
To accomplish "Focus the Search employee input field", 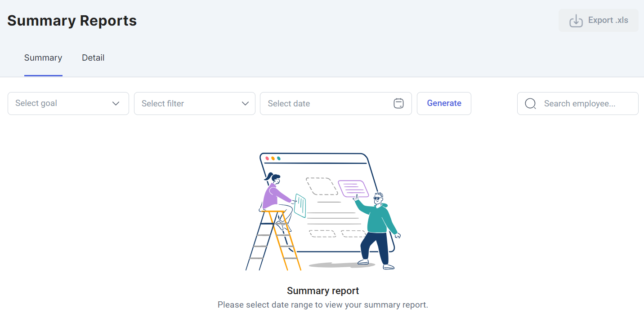I will (578, 103).
